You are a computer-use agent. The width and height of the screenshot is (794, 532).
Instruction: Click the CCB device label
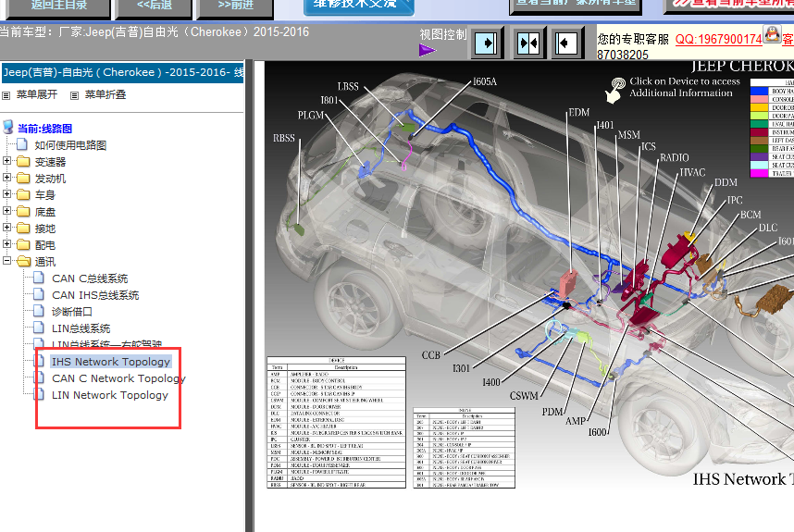[431, 355]
